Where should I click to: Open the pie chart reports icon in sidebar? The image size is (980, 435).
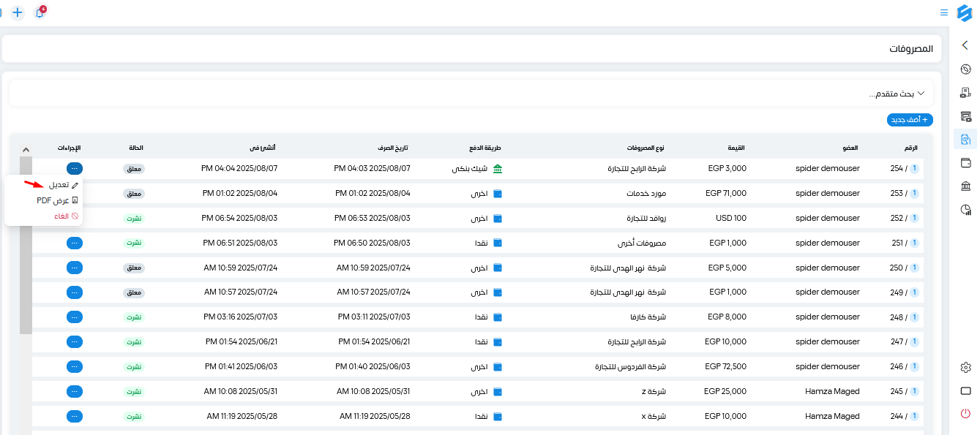click(x=965, y=210)
